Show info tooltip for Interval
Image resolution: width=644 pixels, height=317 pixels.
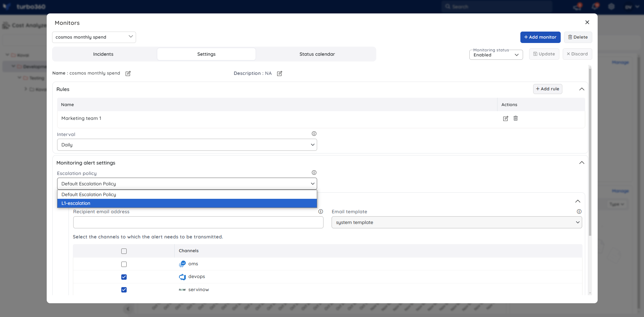(x=314, y=134)
